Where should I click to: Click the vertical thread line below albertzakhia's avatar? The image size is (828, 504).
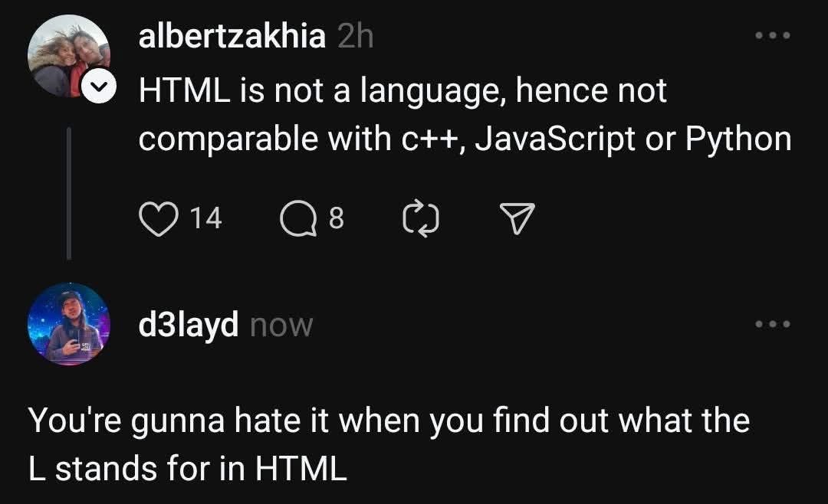(69, 193)
